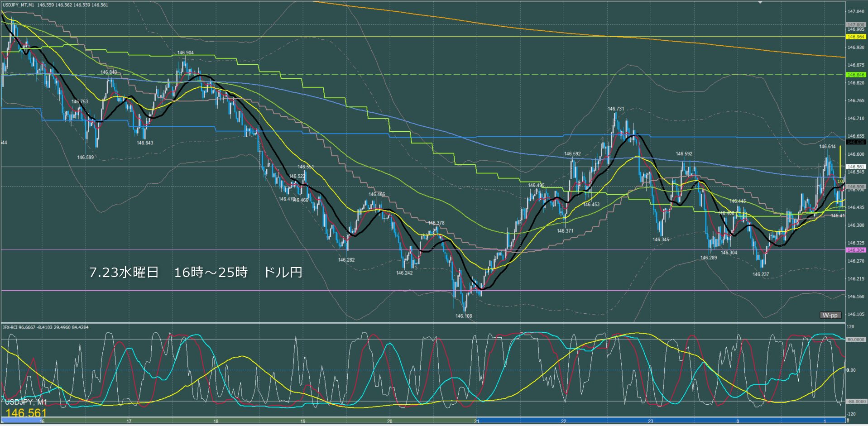Click the -80.0000 level tag in RCI panel
Screen dimensions: 868x426
pos(856,402)
